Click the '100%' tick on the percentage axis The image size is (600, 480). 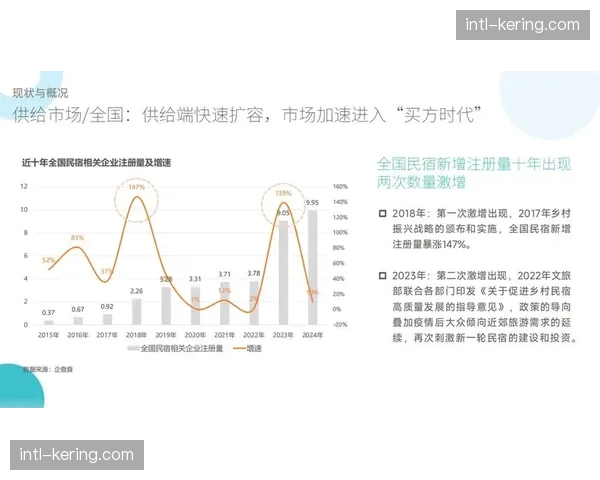[x=340, y=233]
